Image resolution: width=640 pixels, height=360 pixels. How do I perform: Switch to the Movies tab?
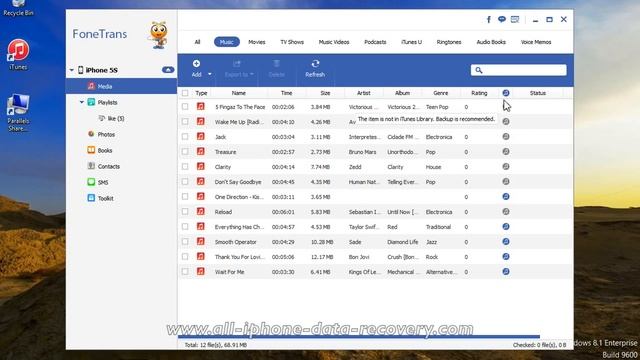click(257, 42)
